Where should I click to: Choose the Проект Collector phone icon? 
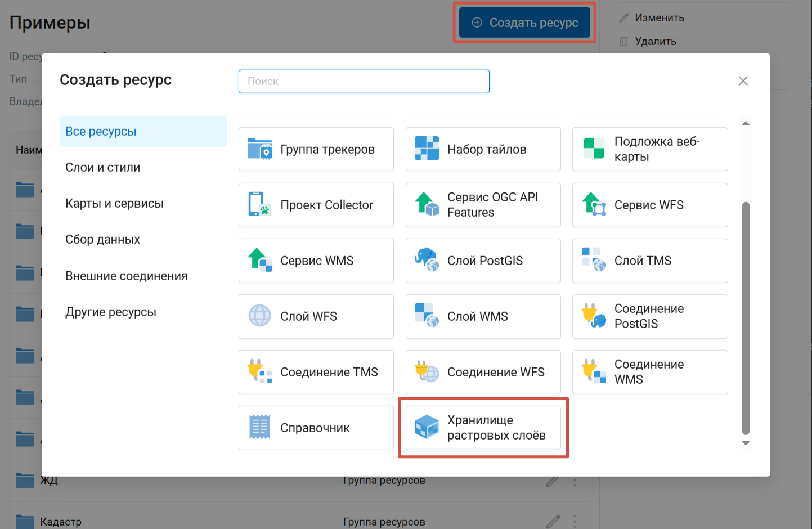[x=259, y=205]
